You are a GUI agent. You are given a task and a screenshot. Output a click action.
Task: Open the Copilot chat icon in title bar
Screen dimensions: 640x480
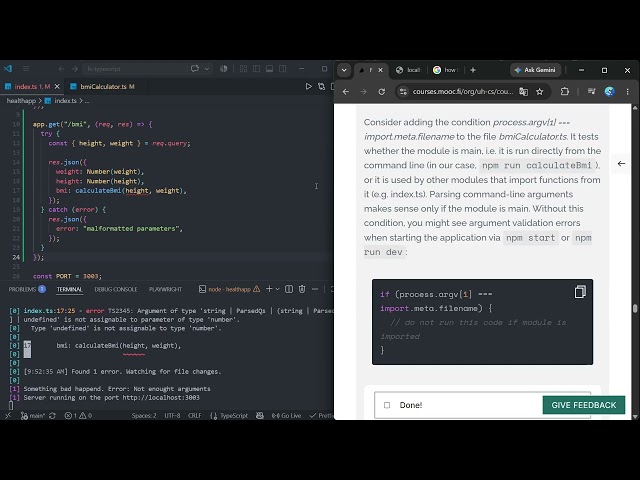(195, 69)
